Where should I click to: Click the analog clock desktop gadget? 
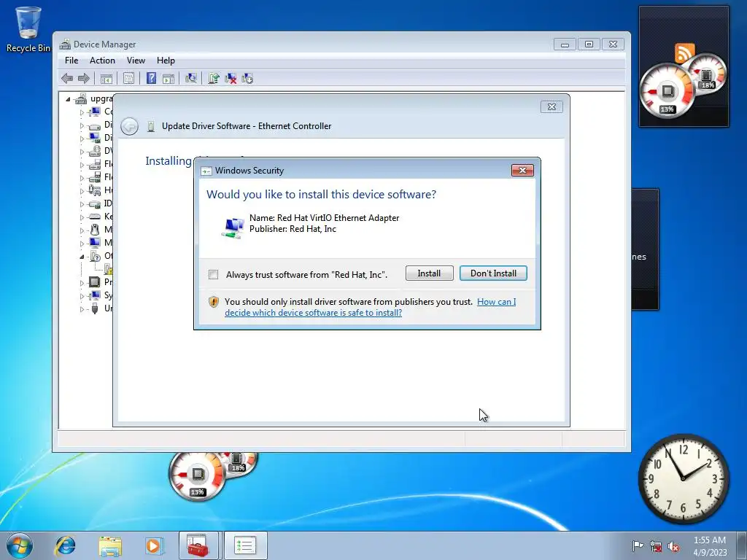click(x=683, y=478)
